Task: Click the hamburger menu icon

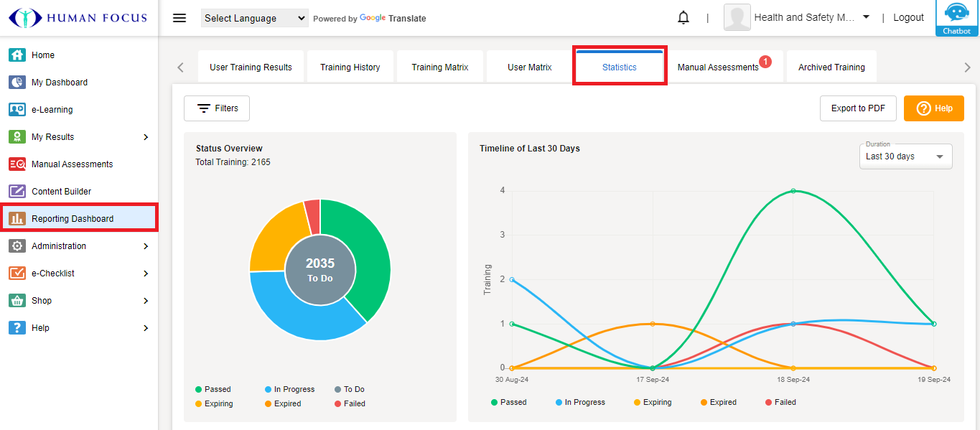Action: pos(179,18)
